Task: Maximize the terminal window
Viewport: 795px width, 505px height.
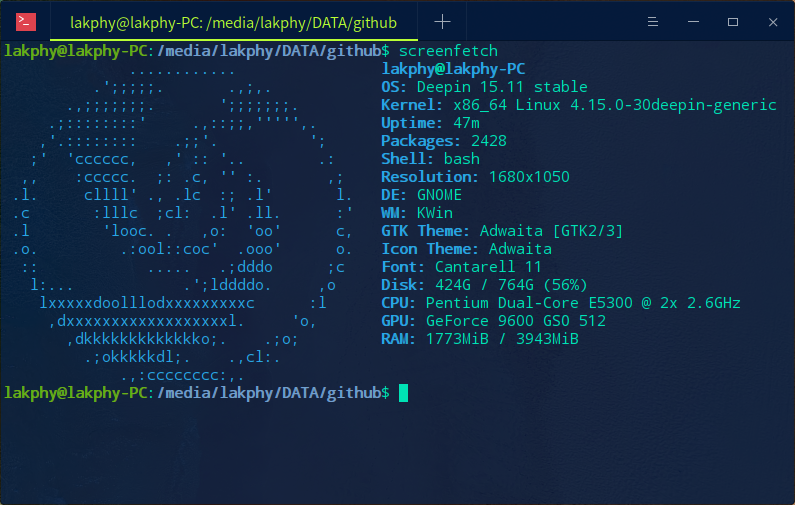Action: (732, 21)
